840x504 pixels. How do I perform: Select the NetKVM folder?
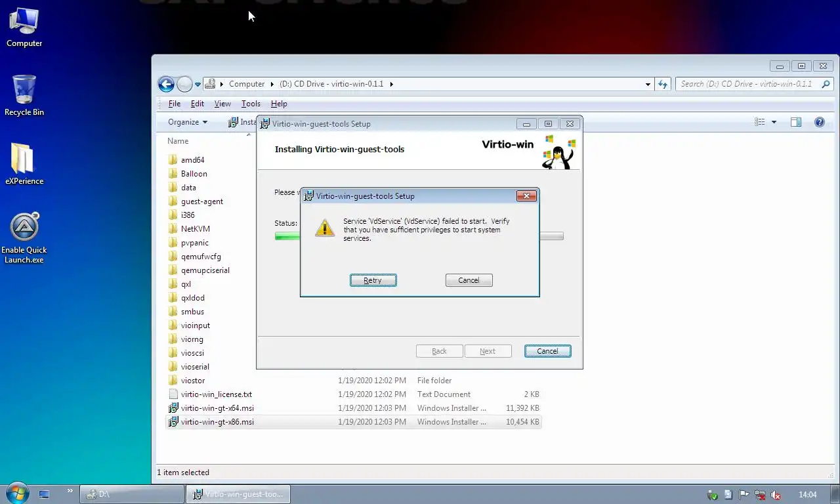[x=196, y=229]
